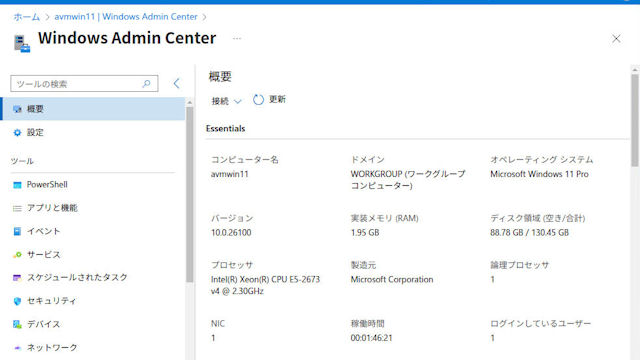
Task: Click the コンピューター名 field label
Action: pos(244,160)
